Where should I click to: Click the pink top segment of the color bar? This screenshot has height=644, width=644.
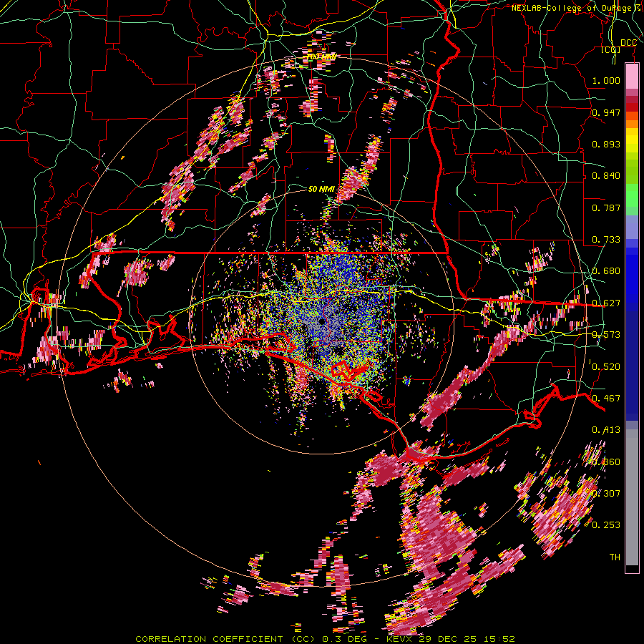pyautogui.click(x=632, y=77)
